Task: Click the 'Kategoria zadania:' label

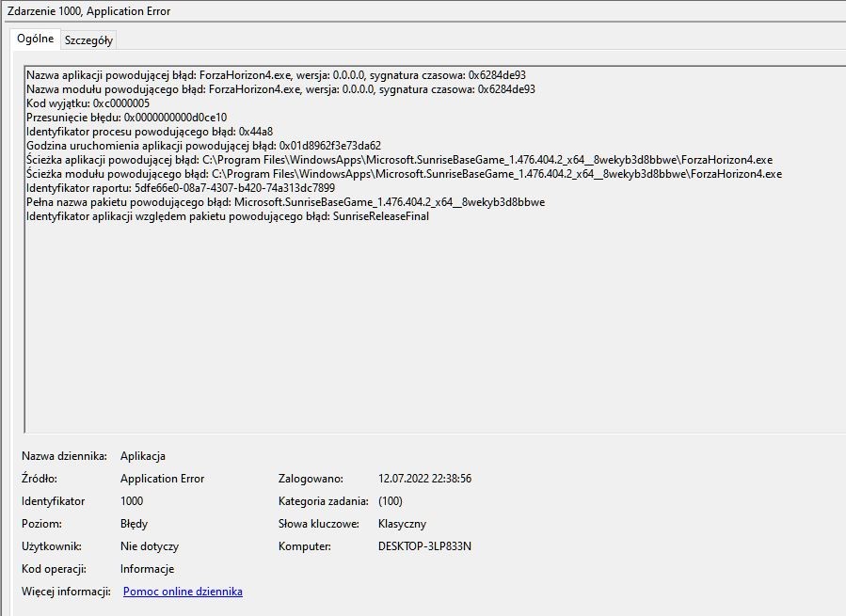Action: tap(323, 501)
